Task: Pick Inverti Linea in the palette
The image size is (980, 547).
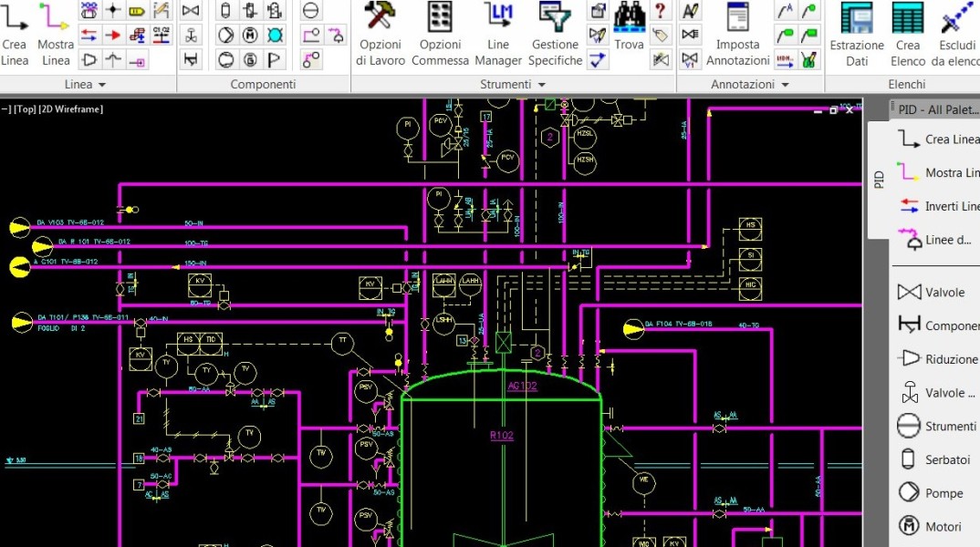Action: [x=950, y=206]
